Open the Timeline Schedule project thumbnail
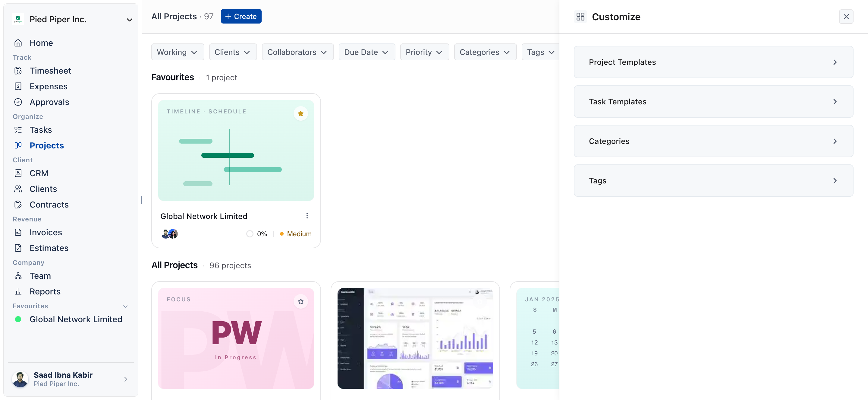Screen dimensions: 868x400 (236, 151)
